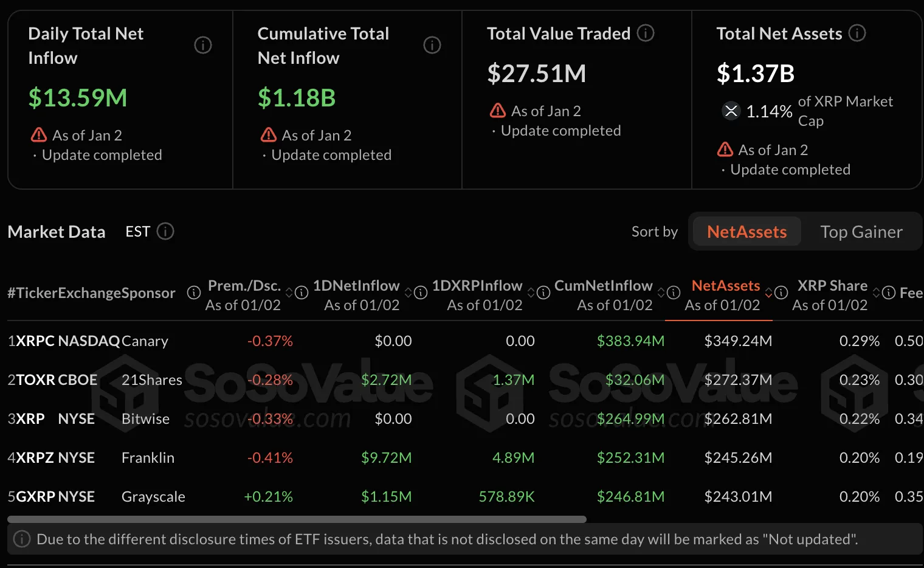Click the Cumulative Total Net Inflow info icon
The width and height of the screenshot is (924, 568).
click(x=432, y=45)
